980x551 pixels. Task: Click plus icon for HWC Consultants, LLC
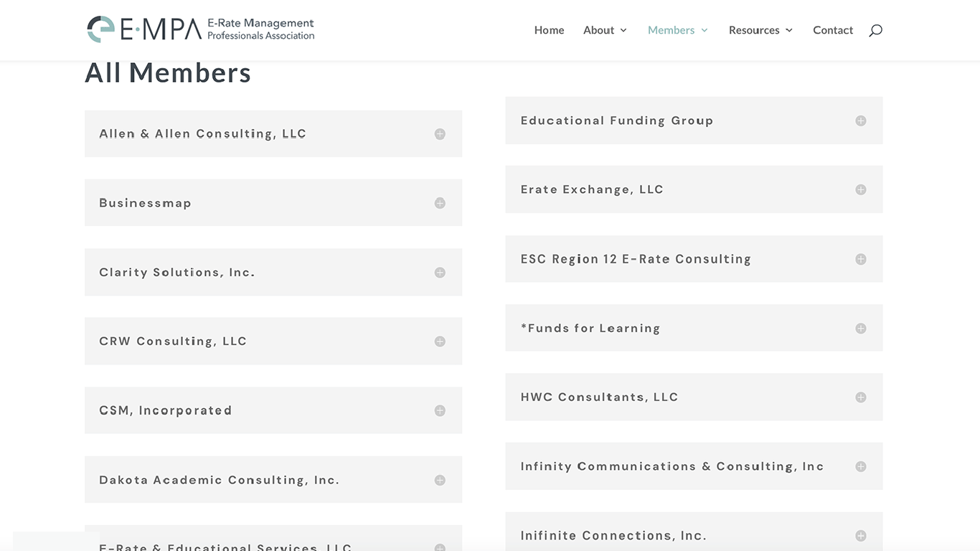click(861, 397)
